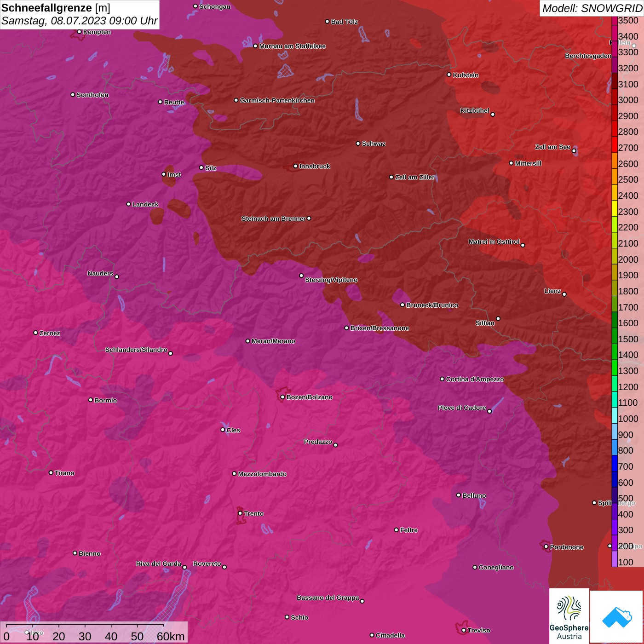
Task: Click the Bienno label
Action: (x=89, y=553)
